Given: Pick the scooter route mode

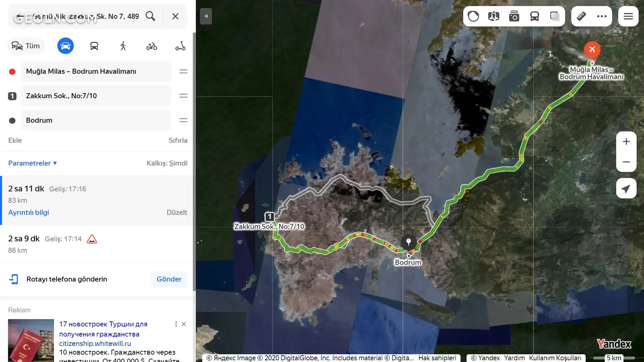Looking at the screenshot, I should [x=180, y=46].
